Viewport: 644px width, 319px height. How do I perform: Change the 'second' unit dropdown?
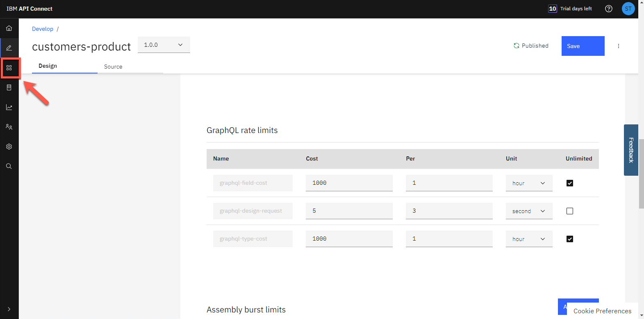529,211
